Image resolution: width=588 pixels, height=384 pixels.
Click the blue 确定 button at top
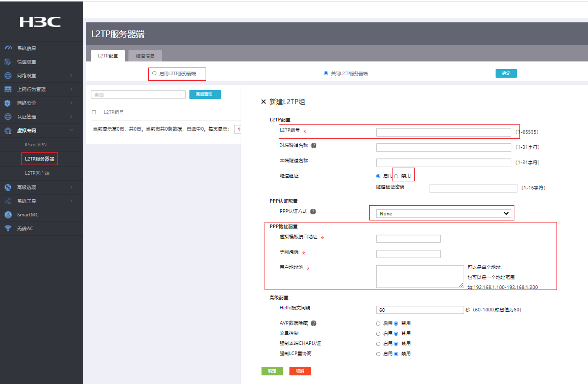tap(506, 74)
